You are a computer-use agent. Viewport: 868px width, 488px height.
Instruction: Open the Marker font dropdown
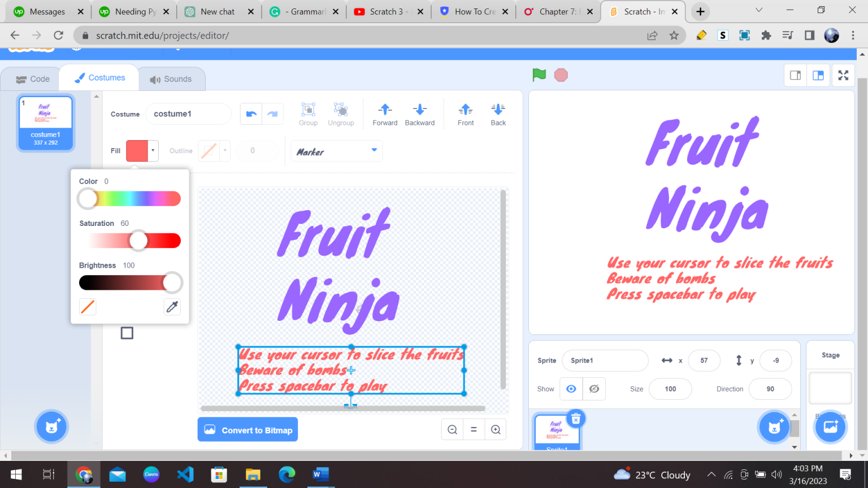pos(337,151)
